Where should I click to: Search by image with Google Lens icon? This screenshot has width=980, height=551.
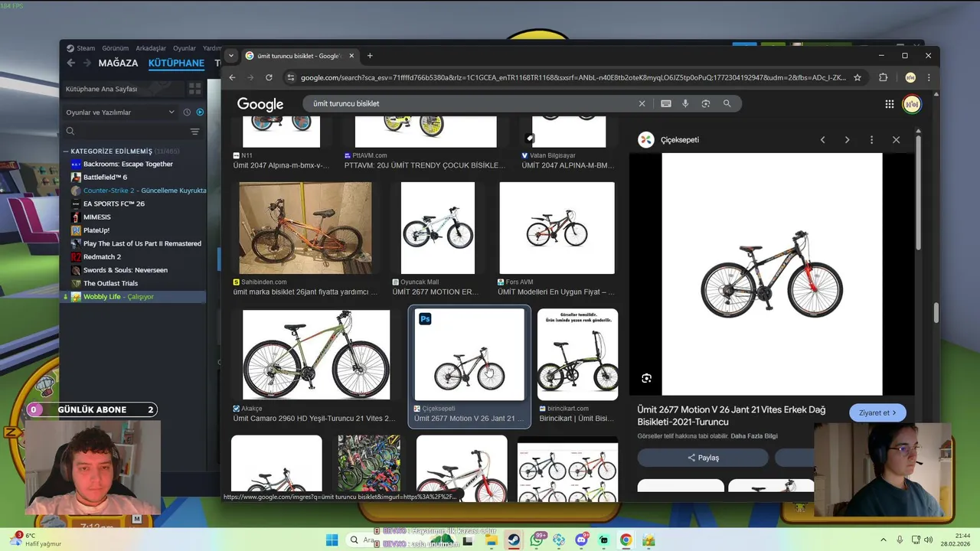706,103
